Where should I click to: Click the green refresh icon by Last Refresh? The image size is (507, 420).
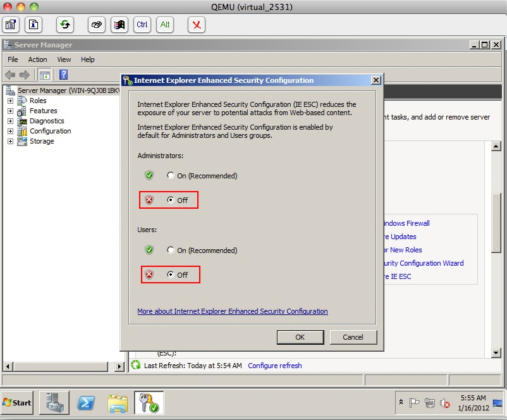[135, 365]
